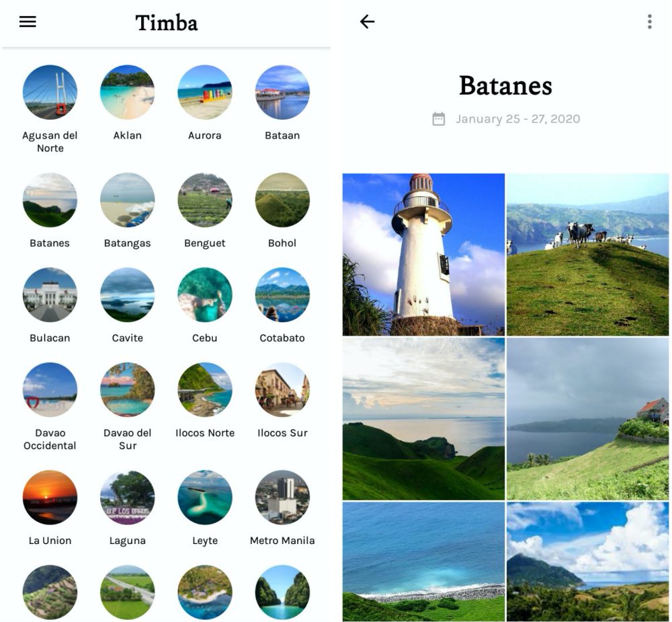Select the Benguet strawberry farm photo

(205, 200)
